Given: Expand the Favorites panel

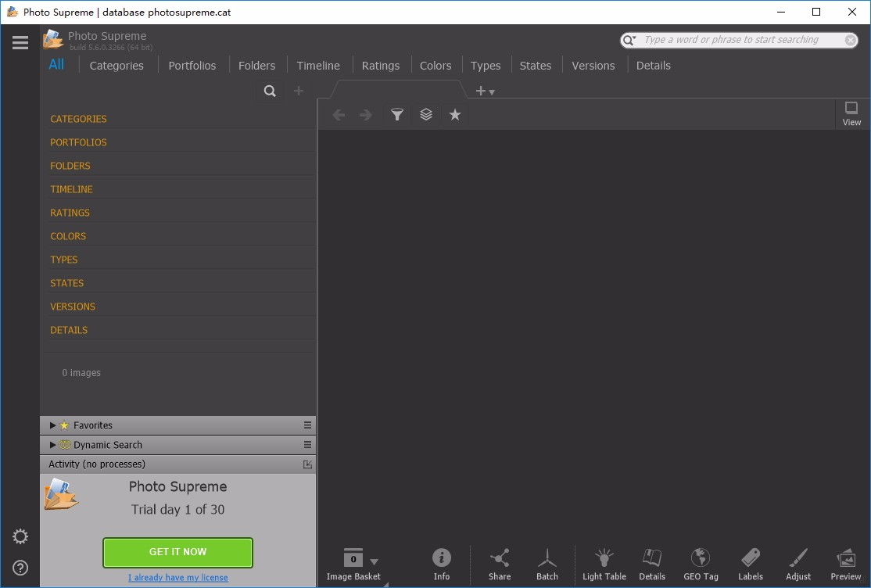Looking at the screenshot, I should click(52, 425).
